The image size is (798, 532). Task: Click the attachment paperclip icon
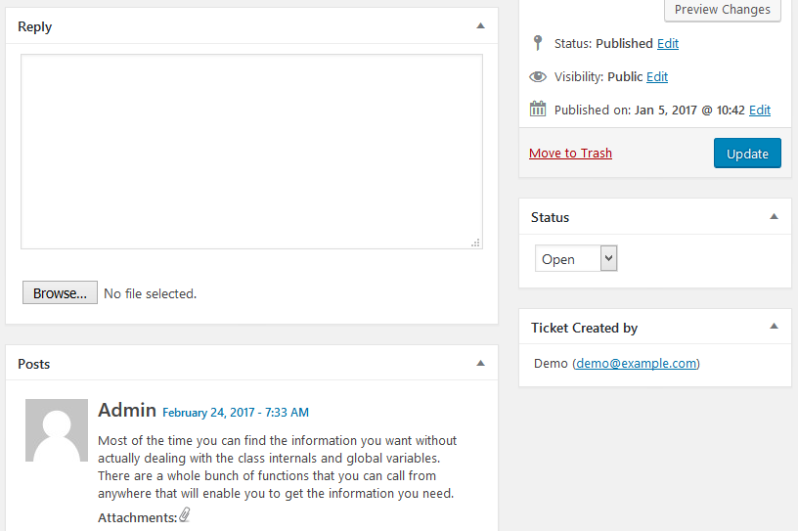185,514
